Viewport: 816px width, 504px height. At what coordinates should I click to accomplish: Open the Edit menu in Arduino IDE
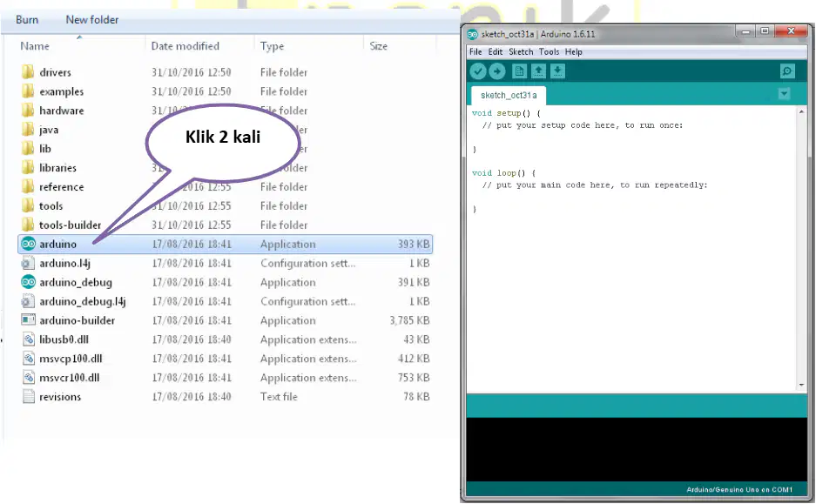496,52
